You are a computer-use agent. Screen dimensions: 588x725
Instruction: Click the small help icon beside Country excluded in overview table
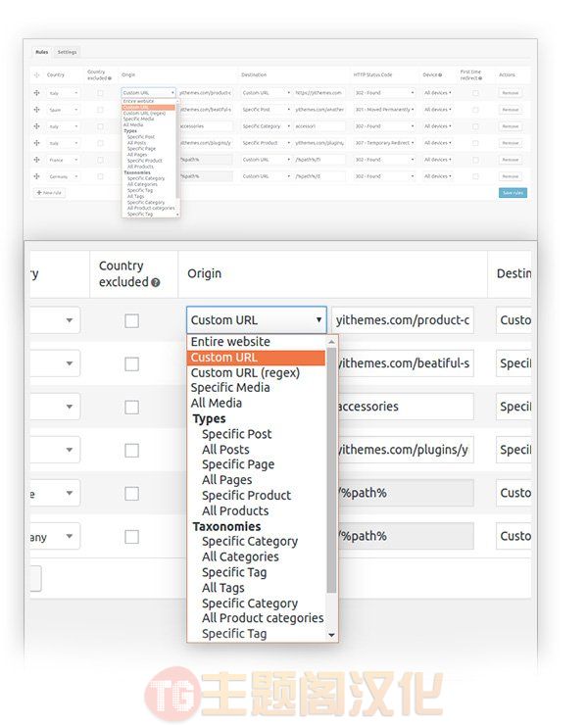(x=110, y=78)
